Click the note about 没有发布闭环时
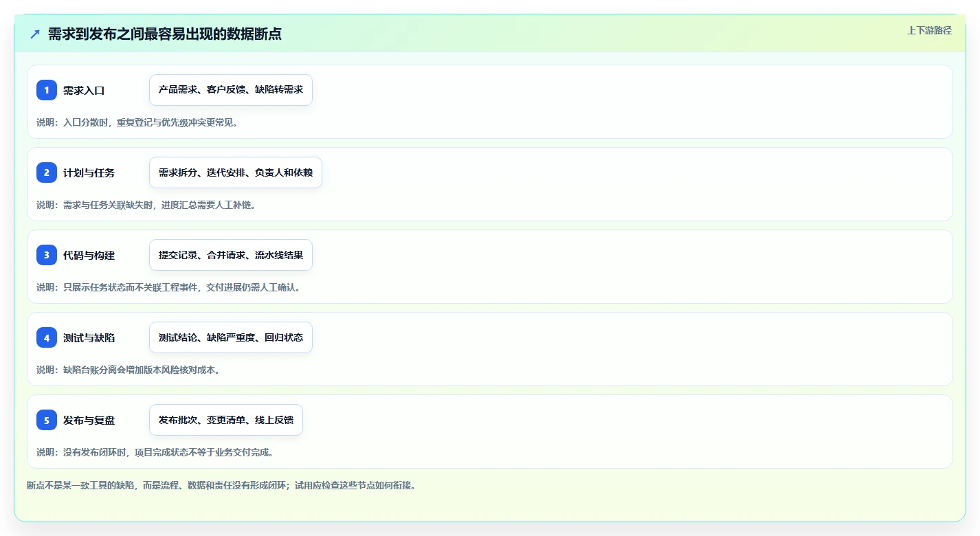The image size is (980, 536). [x=155, y=452]
